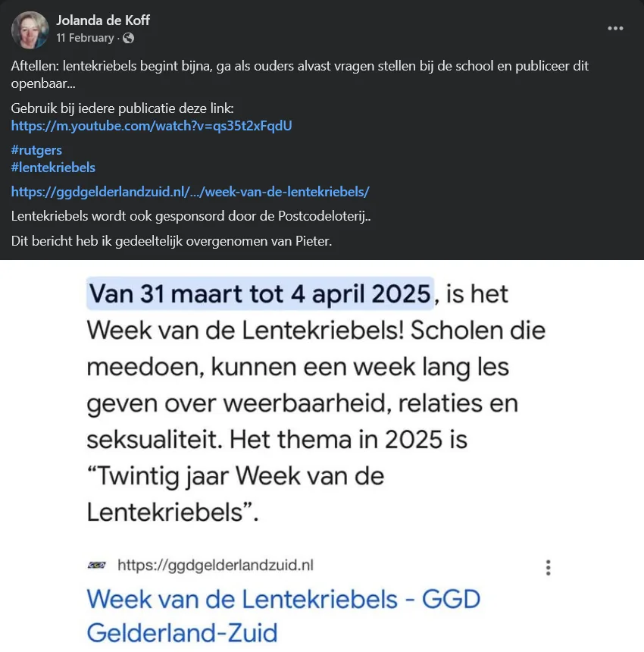Click the highlighted date Van 31 maart tot 4 april 2025

coord(260,293)
